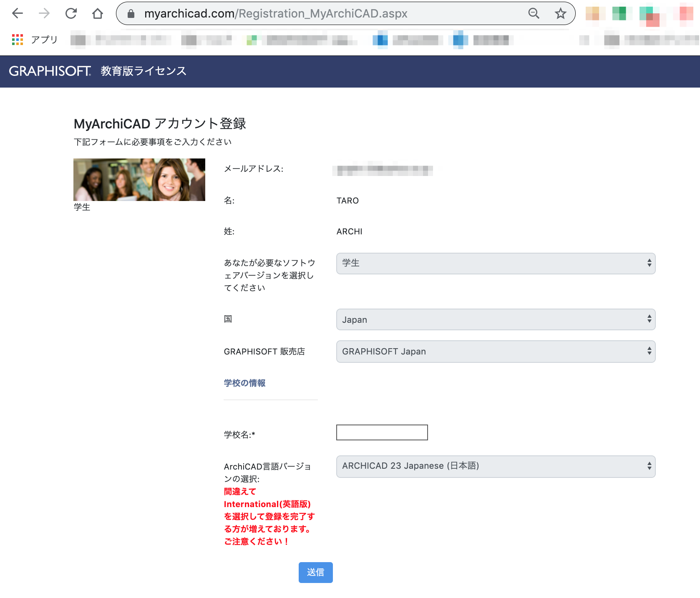This screenshot has width=700, height=598.
Task: Click the browser back arrow
Action: click(x=18, y=13)
